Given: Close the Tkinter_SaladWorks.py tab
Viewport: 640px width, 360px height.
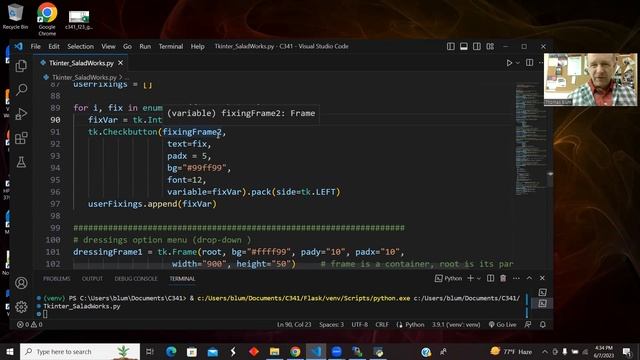Looking at the screenshot, I should click(120, 63).
